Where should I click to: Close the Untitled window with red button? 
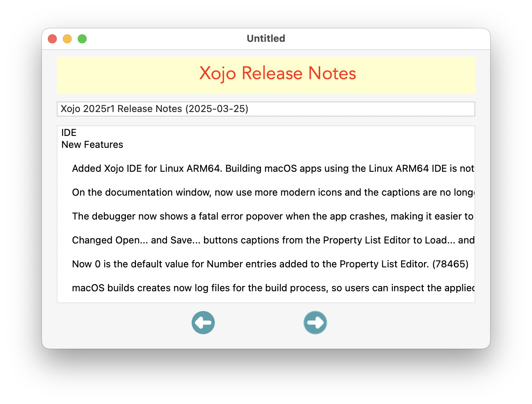[x=52, y=39]
